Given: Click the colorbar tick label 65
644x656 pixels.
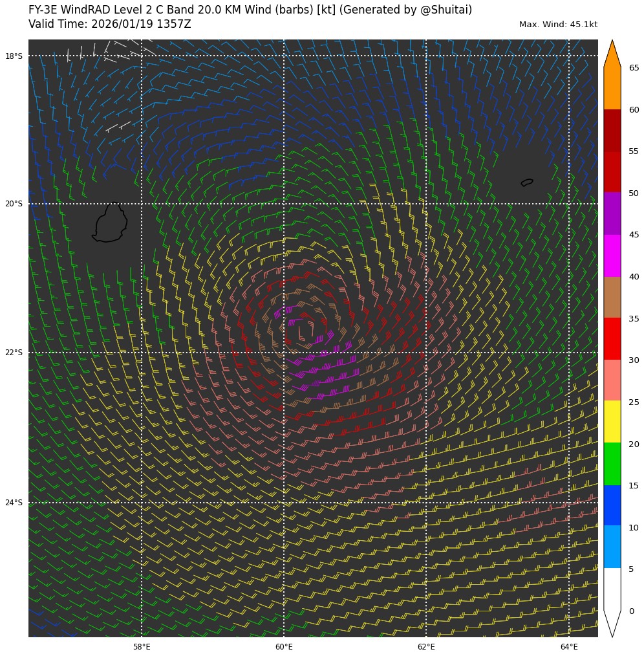Looking at the screenshot, I should point(634,68).
